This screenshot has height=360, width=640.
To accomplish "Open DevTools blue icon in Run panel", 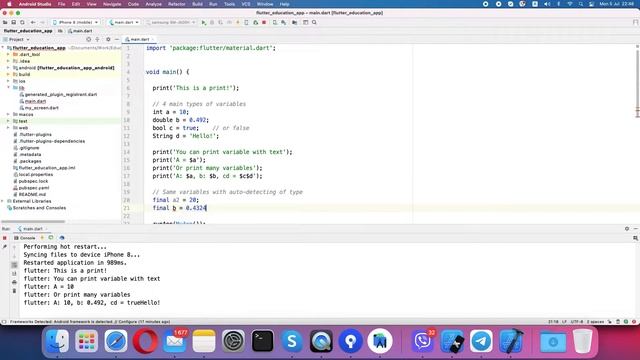I will pyautogui.click(x=62, y=238).
